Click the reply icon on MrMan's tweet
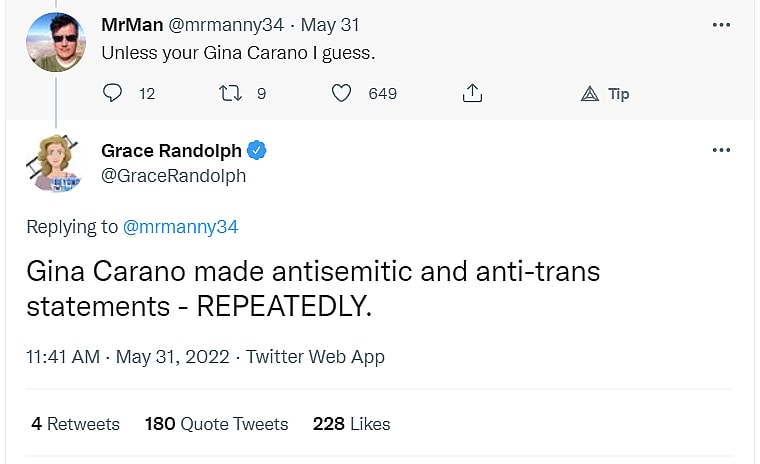 point(113,93)
